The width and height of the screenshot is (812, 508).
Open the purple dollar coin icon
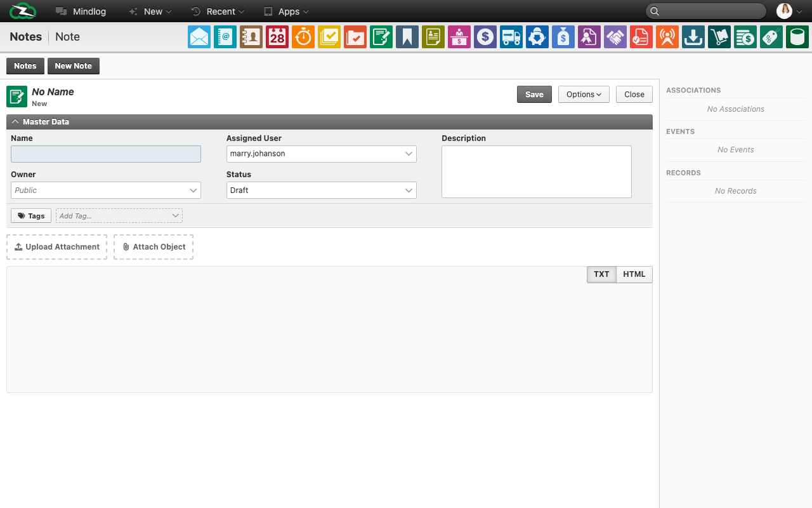tap(485, 37)
